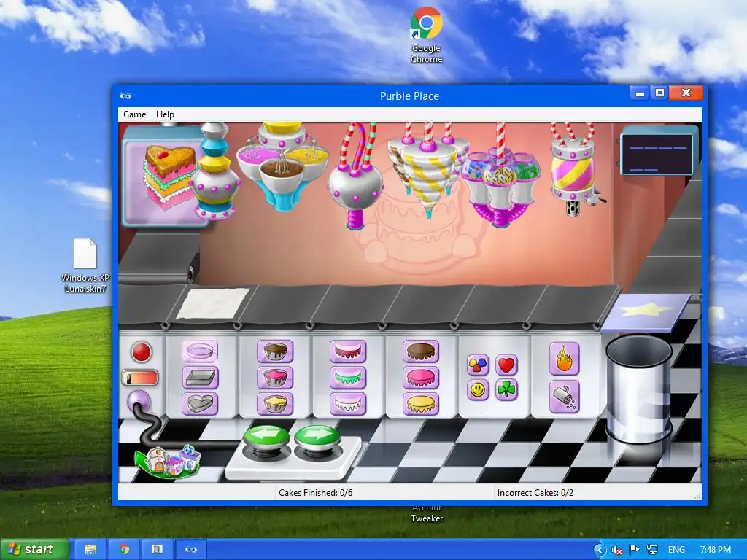Launch Chrome from the taskbar
The height and width of the screenshot is (560, 747).
(x=124, y=550)
